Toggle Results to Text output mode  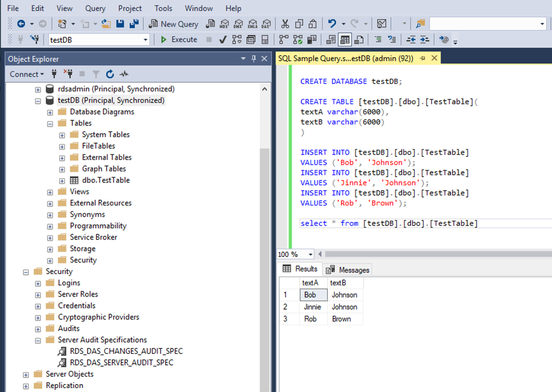tap(331, 40)
